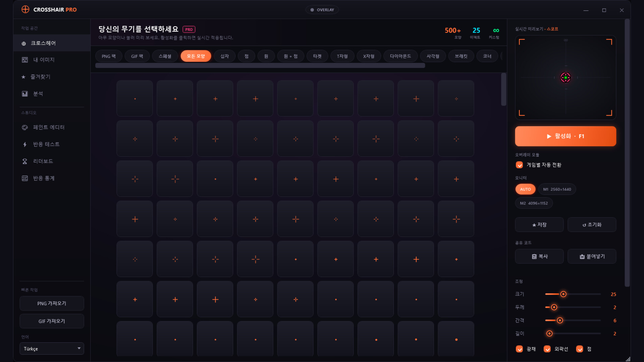Viewport: 644px width, 362px height.
Task: Select the M1 2560×1440 monitor option
Action: (x=557, y=189)
